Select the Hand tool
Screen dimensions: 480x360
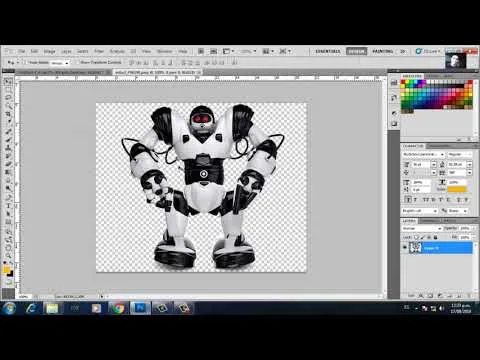pos(8,247)
